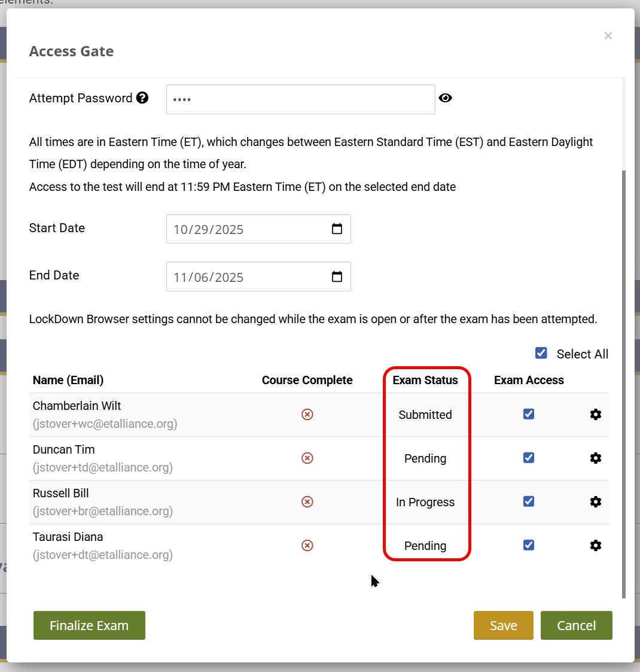The image size is (640, 672).
Task: Open settings gear for Taurasi Diana
Action: pos(595,546)
